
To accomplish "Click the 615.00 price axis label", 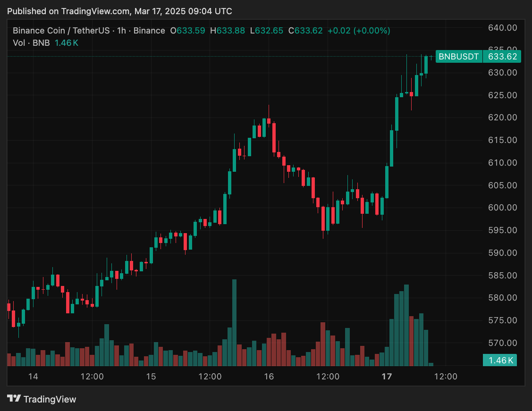I will (x=502, y=140).
